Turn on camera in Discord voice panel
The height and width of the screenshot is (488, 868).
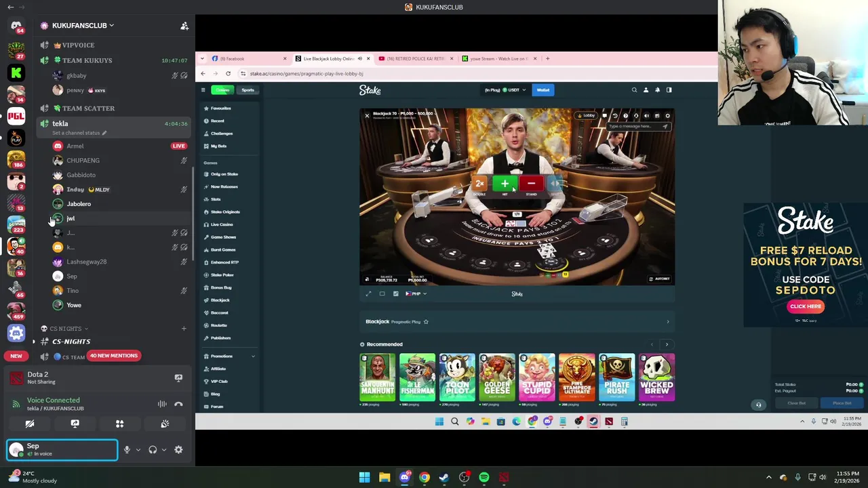pyautogui.click(x=30, y=424)
